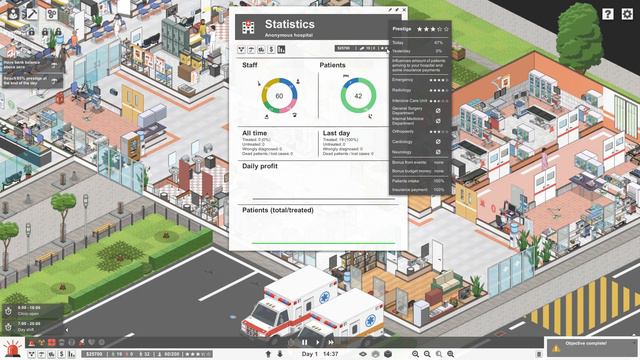The height and width of the screenshot is (360, 640).
Task: Pause the game simulation
Action: [x=304, y=342]
